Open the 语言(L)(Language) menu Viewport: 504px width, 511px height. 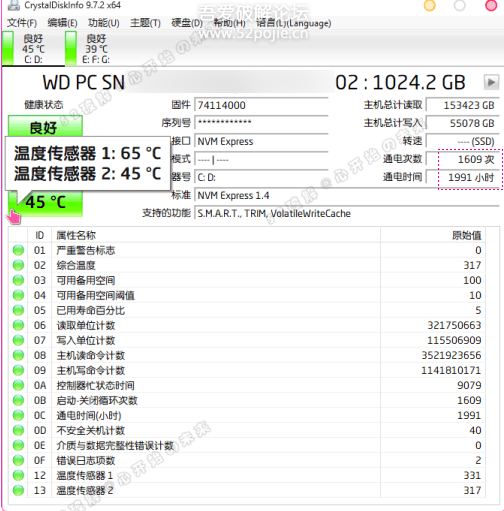pos(293,23)
